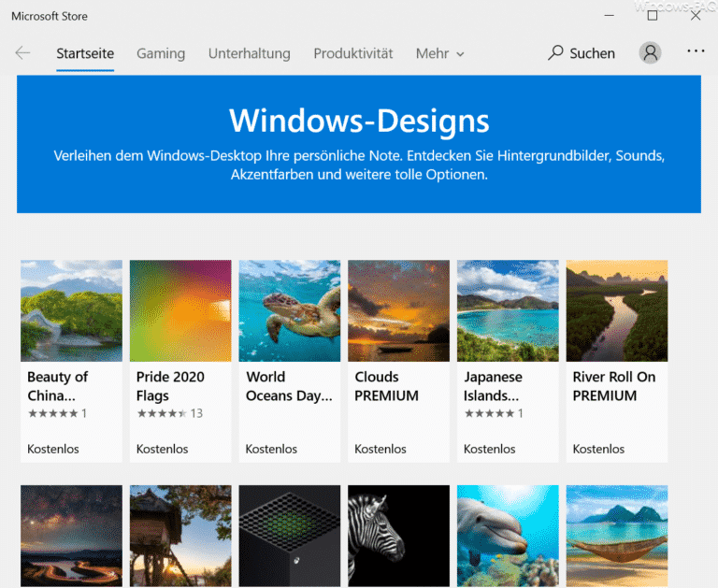Open the Japanese Islands theme thumbnail
This screenshot has height=588, width=718.
click(x=508, y=311)
